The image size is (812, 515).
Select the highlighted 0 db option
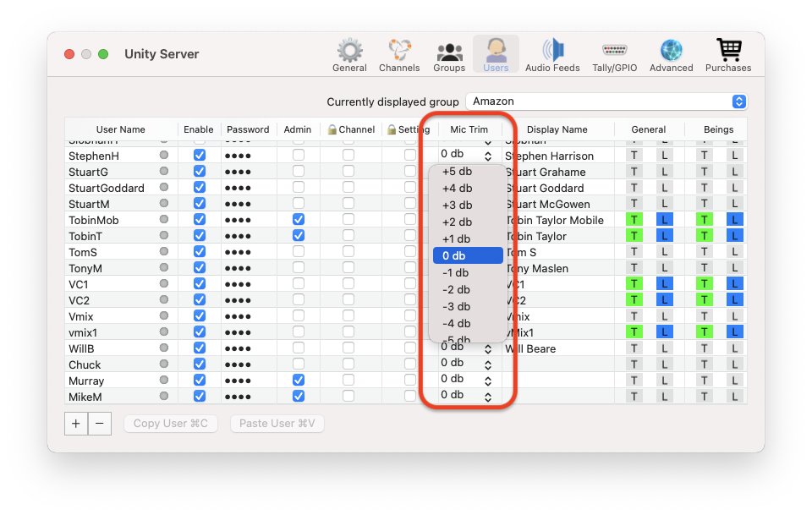[x=468, y=255]
